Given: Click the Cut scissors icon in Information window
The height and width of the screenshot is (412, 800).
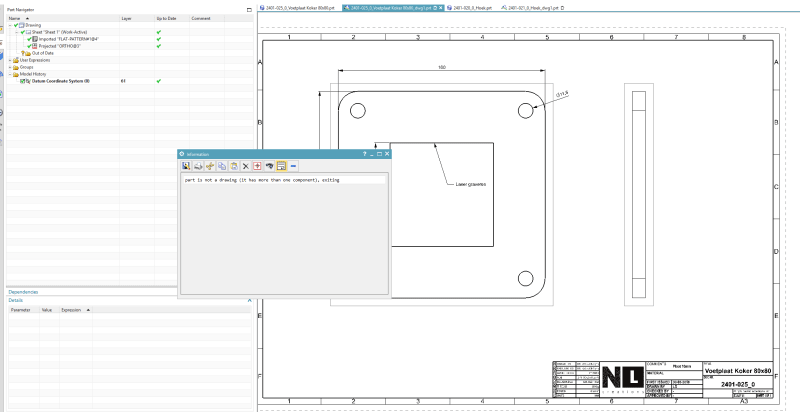Looking at the screenshot, I should tap(210, 166).
